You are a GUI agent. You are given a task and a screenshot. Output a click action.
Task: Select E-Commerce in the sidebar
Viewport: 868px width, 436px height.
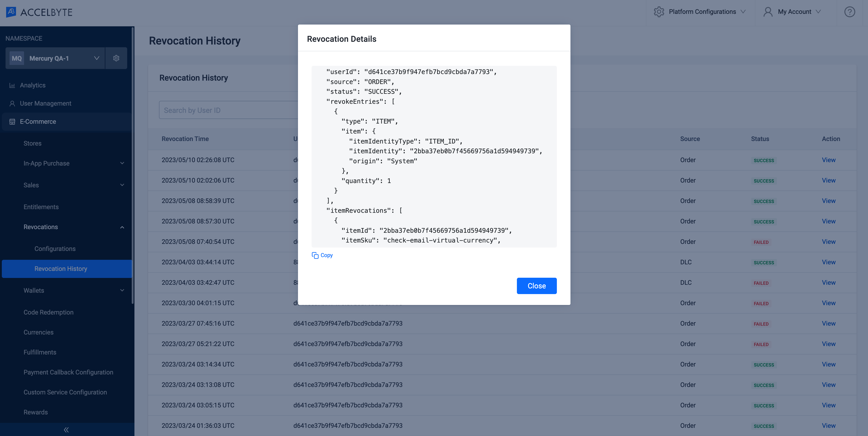67,122
